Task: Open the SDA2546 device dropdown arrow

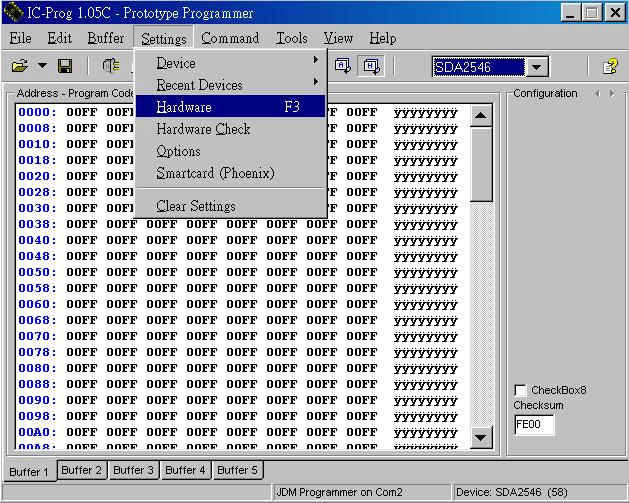Action: pyautogui.click(x=537, y=67)
